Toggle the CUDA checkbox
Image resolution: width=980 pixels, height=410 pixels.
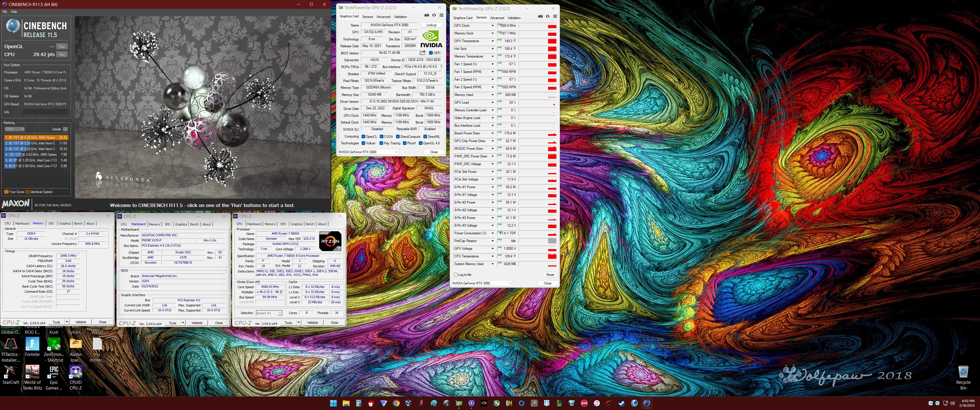(381, 137)
